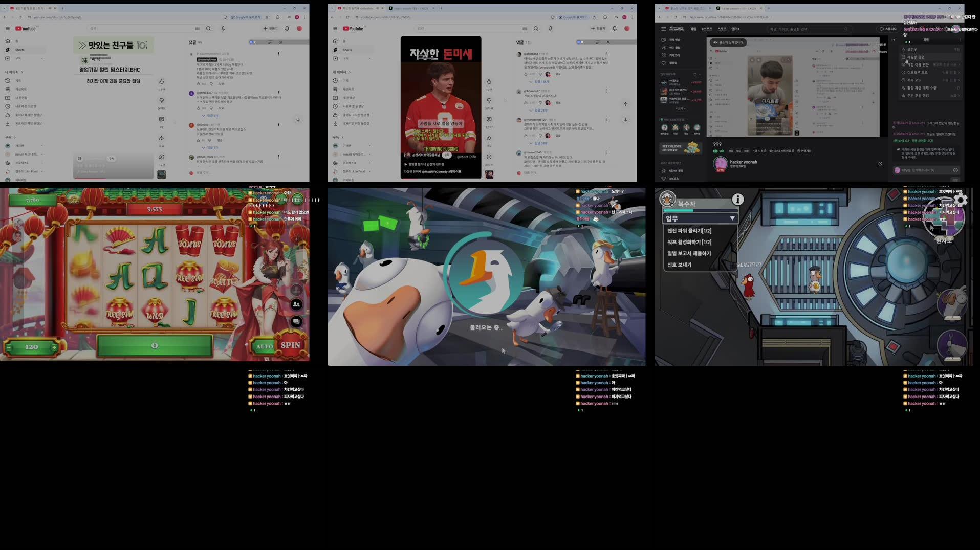Image resolution: width=980 pixels, height=550 pixels.
Task: Like the Matt Rife short with thumbs up
Action: (489, 82)
